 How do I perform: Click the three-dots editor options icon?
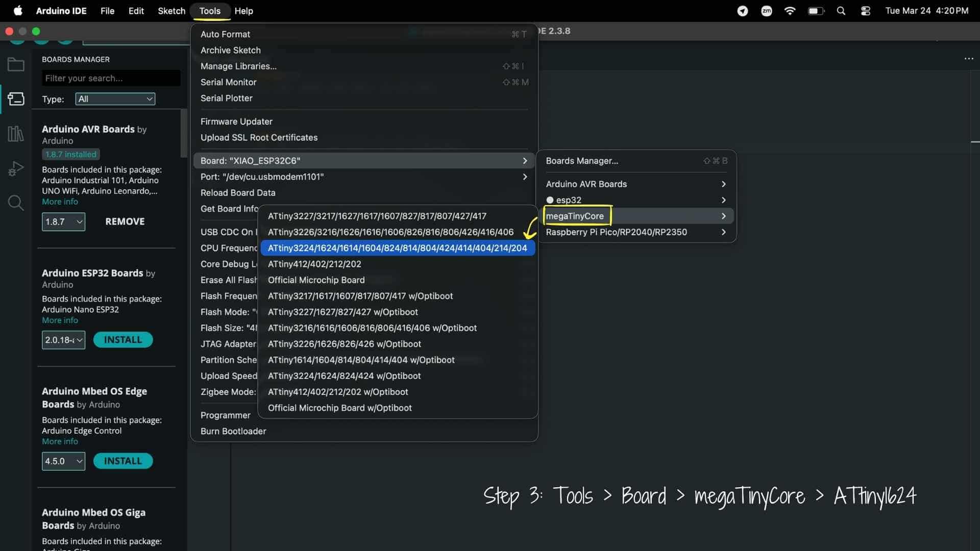(968, 59)
